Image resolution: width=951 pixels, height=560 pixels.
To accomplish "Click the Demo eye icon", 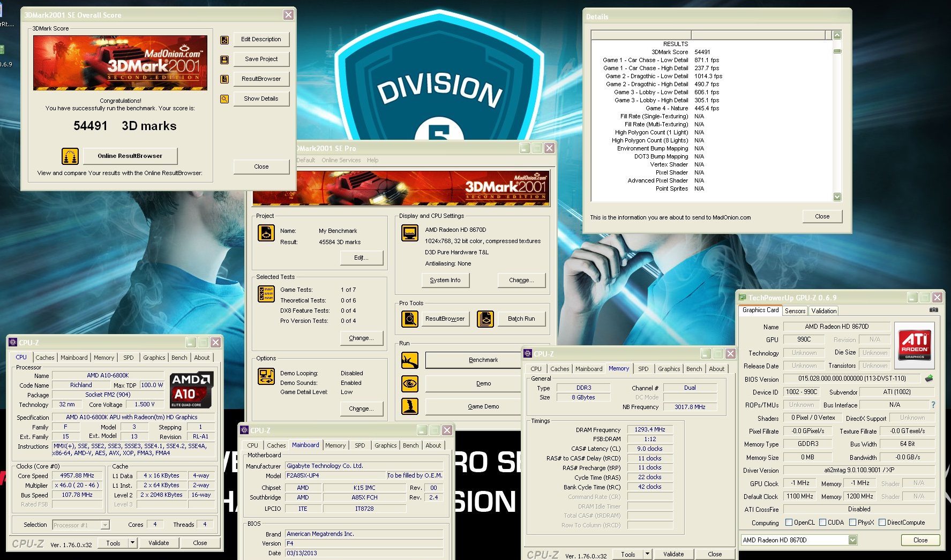I will pyautogui.click(x=410, y=383).
